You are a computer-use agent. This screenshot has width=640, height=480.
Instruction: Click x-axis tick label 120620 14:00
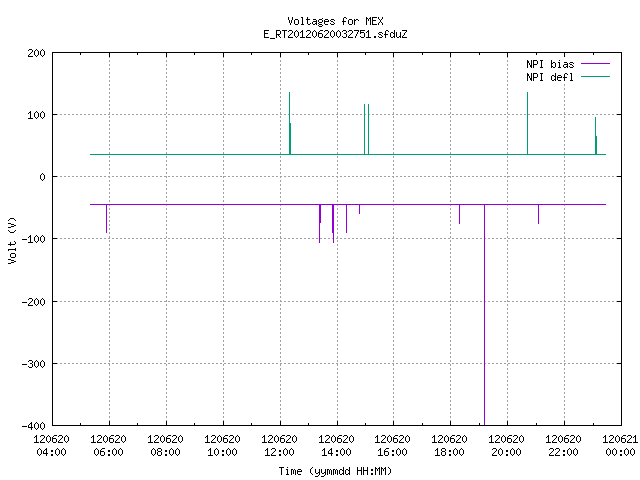(x=336, y=446)
